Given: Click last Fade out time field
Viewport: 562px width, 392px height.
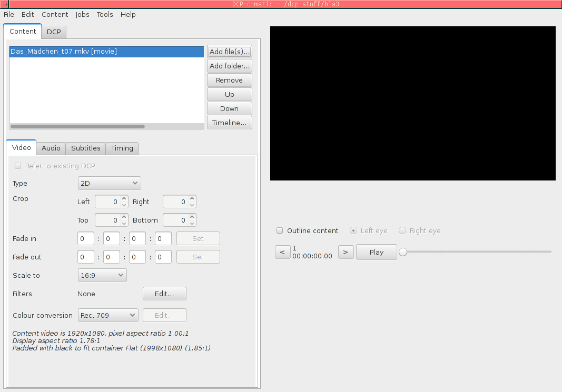Looking at the screenshot, I should tap(163, 257).
